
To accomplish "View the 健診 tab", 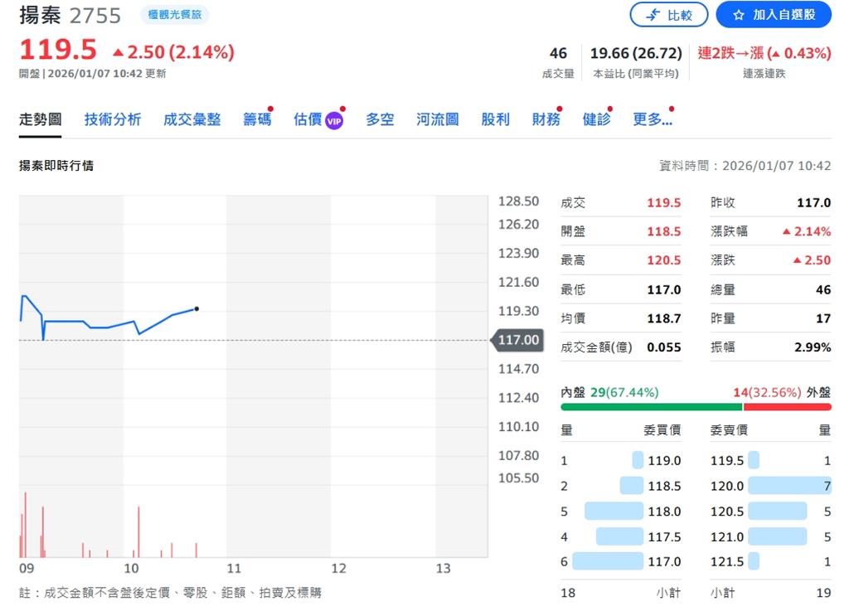I will [x=596, y=119].
